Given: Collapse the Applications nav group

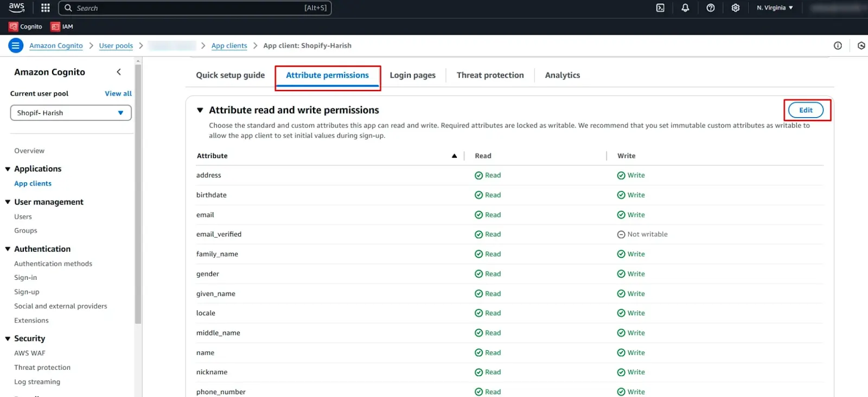Looking at the screenshot, I should click(8, 169).
